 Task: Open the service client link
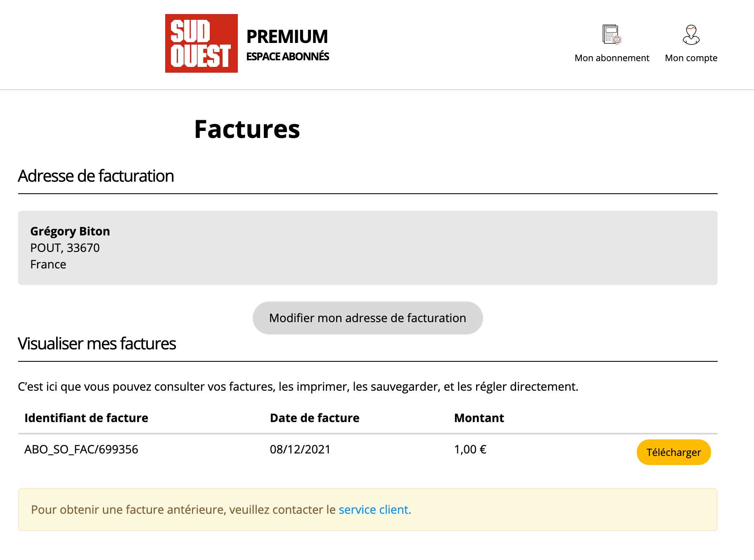[373, 510]
